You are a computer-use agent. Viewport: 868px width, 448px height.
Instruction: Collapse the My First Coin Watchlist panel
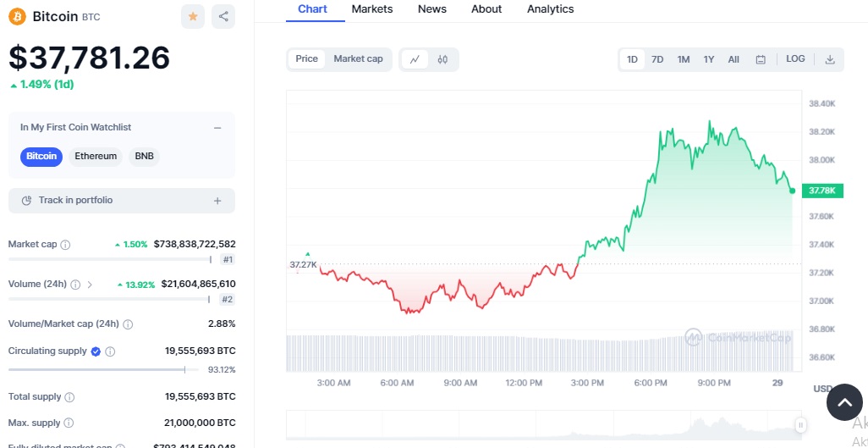pos(217,128)
